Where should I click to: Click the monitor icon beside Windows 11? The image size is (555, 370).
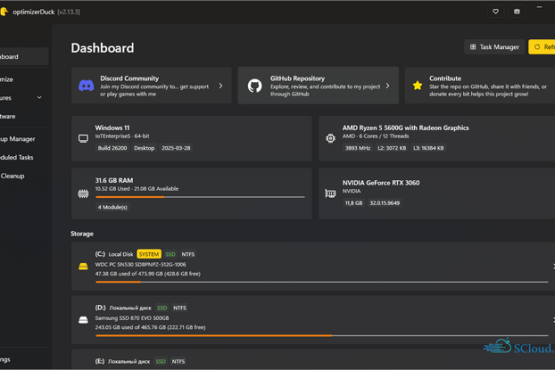coord(83,138)
